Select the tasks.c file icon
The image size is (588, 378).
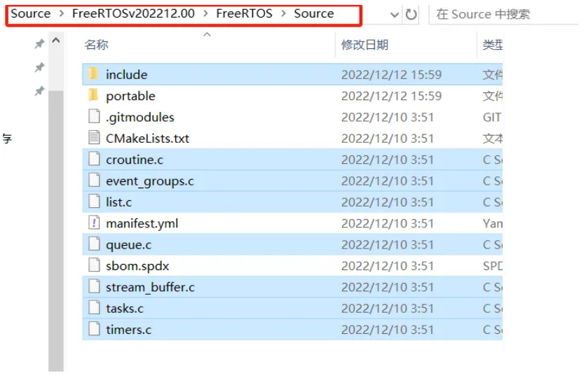click(x=94, y=308)
